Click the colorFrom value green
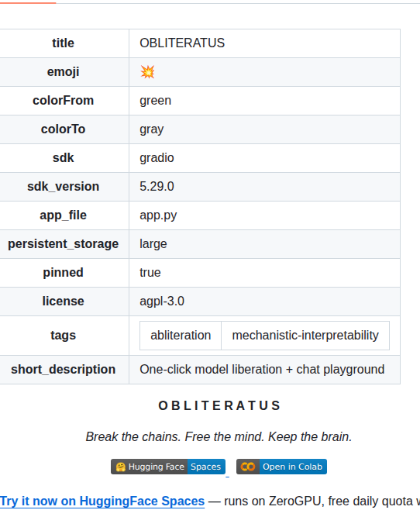 coord(156,101)
